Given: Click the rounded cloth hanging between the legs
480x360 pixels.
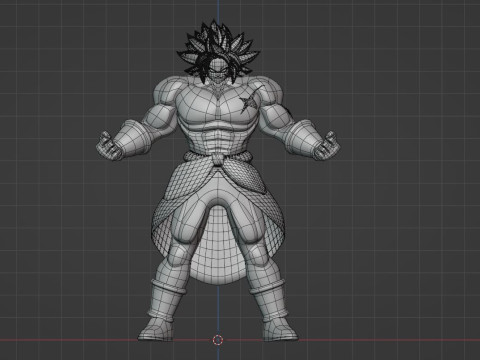Looking at the screenshot, I should [x=219, y=246].
